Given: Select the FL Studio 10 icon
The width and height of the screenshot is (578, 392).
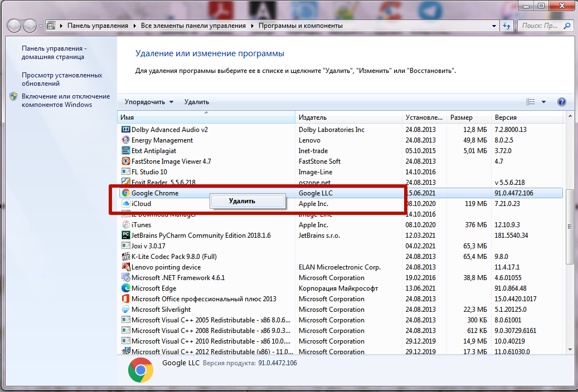Looking at the screenshot, I should tap(126, 172).
